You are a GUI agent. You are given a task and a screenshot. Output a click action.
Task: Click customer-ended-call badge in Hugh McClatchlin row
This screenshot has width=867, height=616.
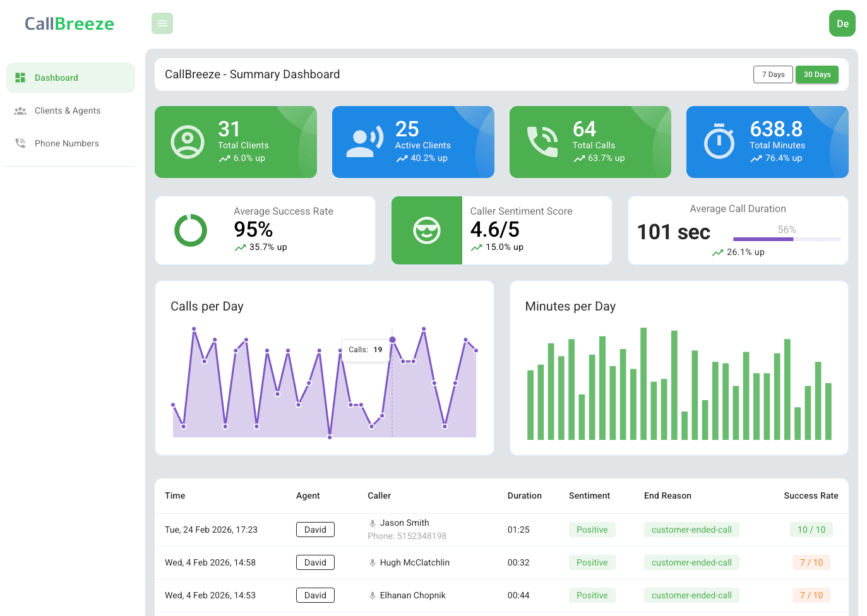[x=691, y=562]
